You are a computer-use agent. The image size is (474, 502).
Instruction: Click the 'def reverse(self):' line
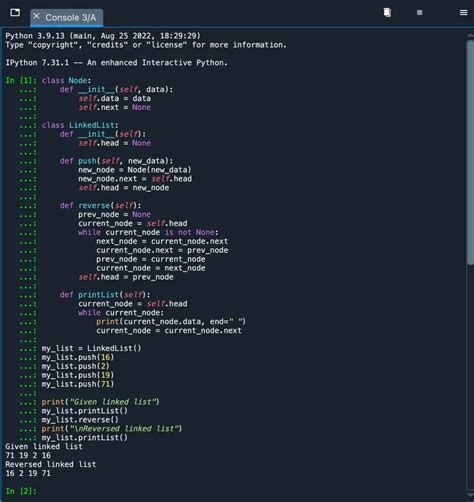tap(100, 205)
